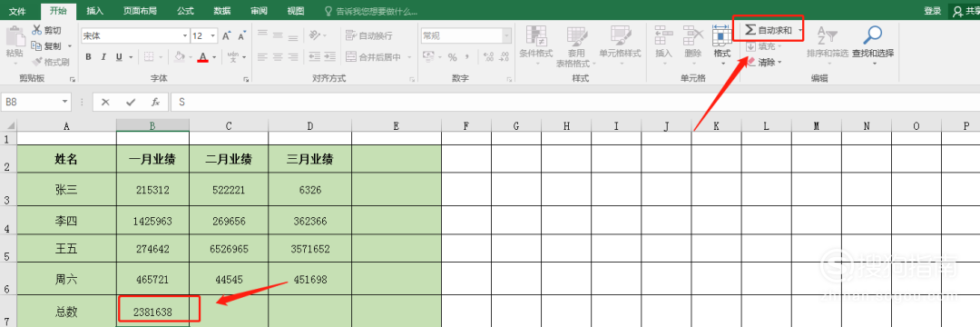Cancel formula entry with X icon
Image resolution: width=980 pixels, height=327 pixels.
coord(105,102)
